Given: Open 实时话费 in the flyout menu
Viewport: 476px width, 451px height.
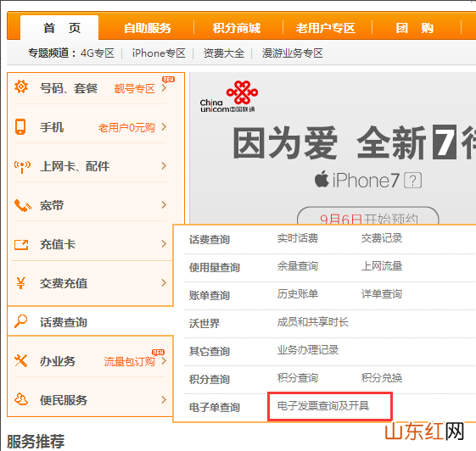Looking at the screenshot, I should (x=298, y=238).
